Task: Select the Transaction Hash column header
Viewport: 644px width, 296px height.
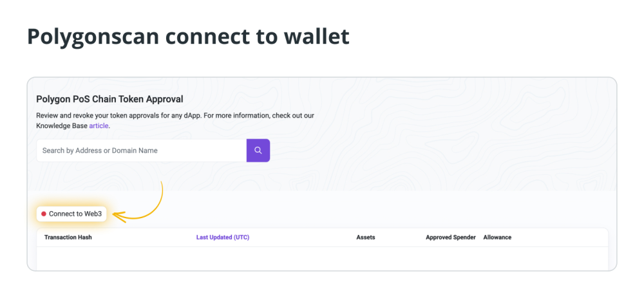Action: click(68, 237)
